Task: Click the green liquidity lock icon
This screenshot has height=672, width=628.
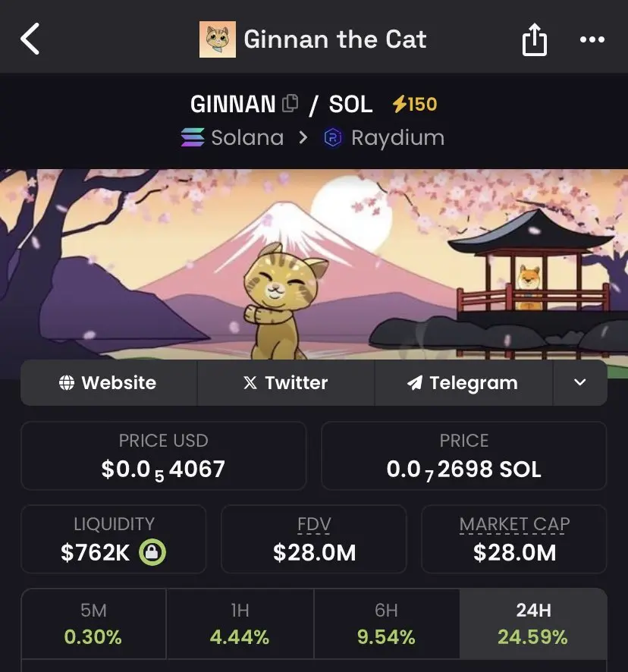Action: (x=152, y=552)
